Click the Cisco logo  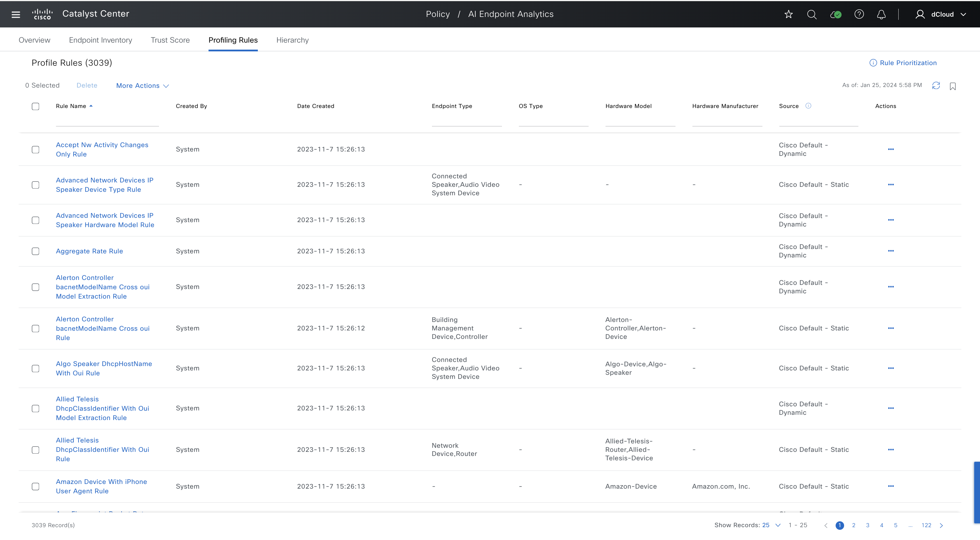[x=42, y=14]
